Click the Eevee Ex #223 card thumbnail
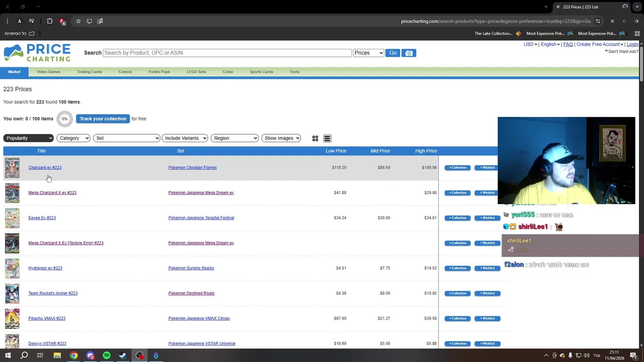 (x=12, y=218)
